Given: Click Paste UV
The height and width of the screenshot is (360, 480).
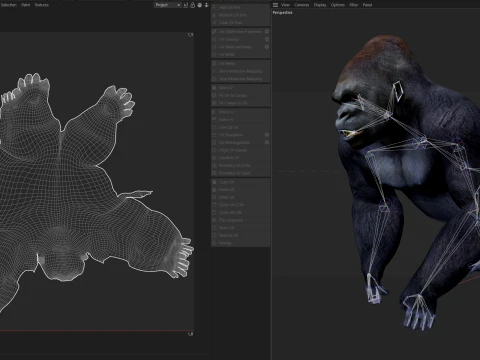Looking at the screenshot, I should click(240, 190).
